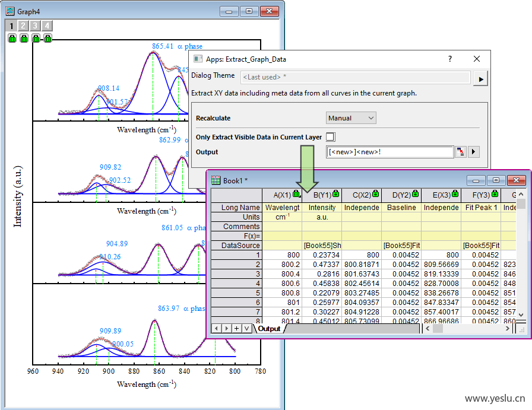Click Book1 vertical scrollbar down arrow
The image size is (532, 410).
coord(521,314)
